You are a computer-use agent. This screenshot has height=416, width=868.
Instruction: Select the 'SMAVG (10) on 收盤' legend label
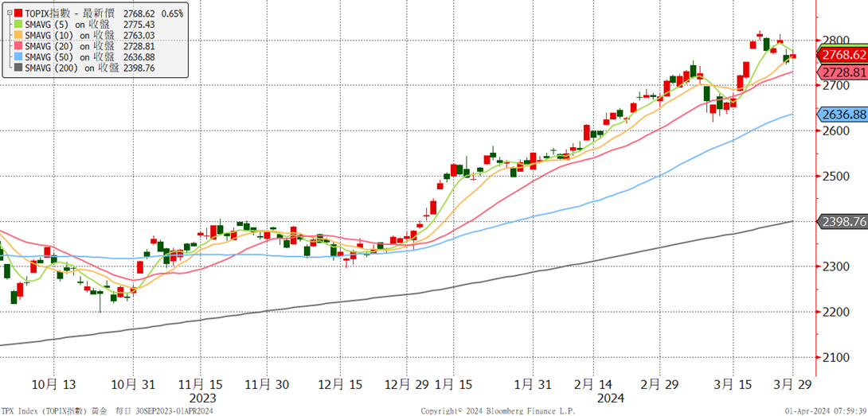click(x=69, y=36)
